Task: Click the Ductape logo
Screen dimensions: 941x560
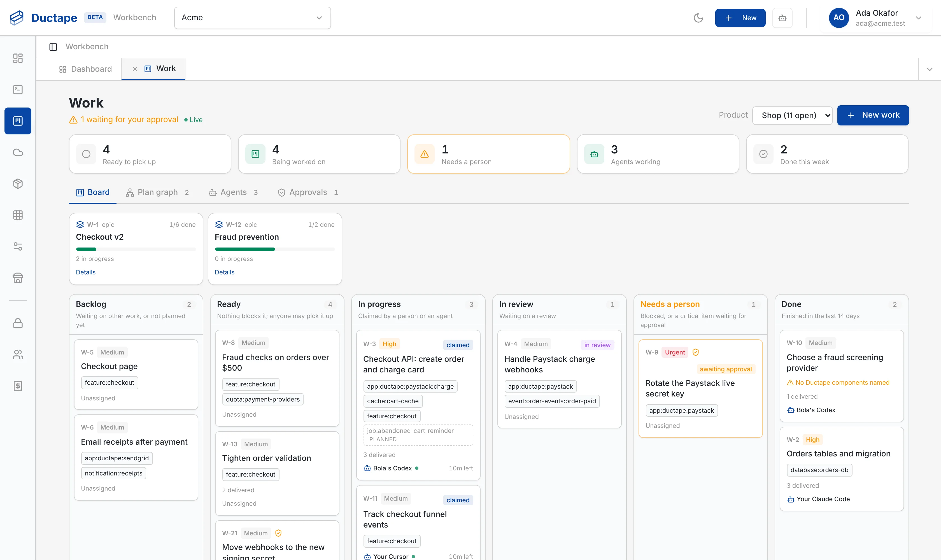Action: [43, 18]
